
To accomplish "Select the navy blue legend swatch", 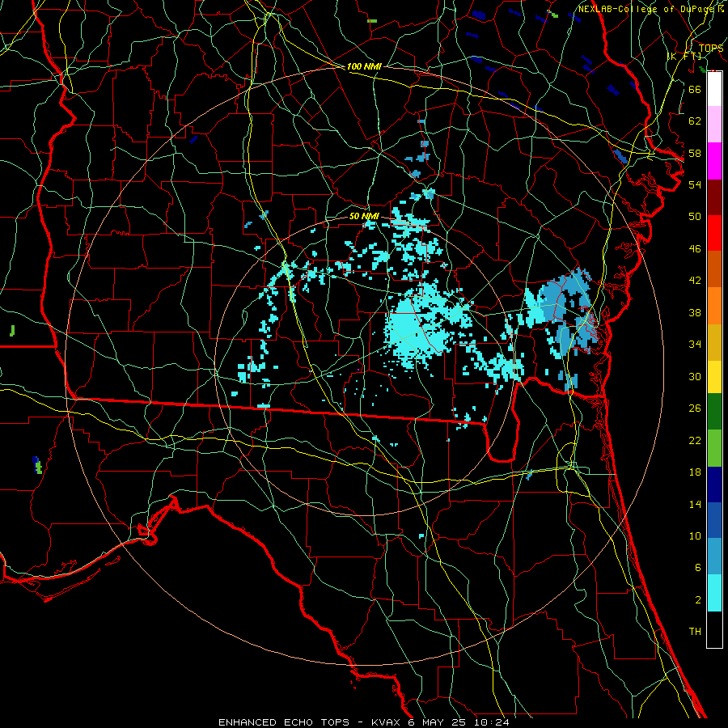I will (x=714, y=485).
